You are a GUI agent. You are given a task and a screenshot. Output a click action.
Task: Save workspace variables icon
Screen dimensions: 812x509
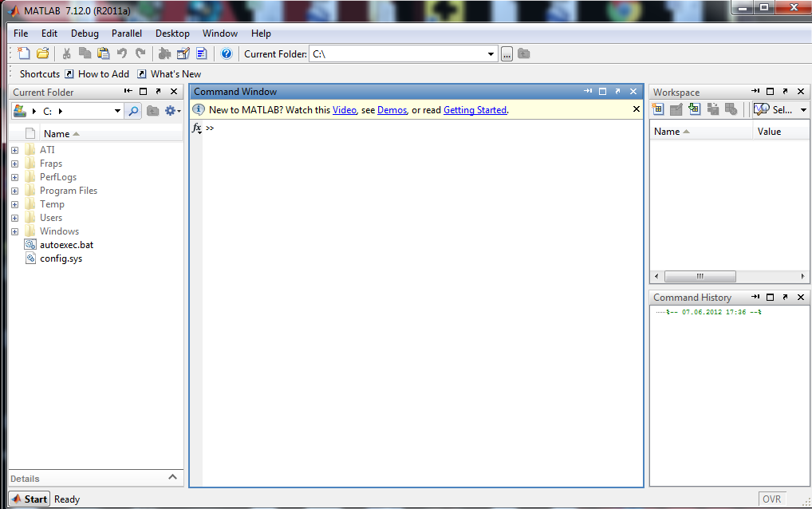pos(713,109)
